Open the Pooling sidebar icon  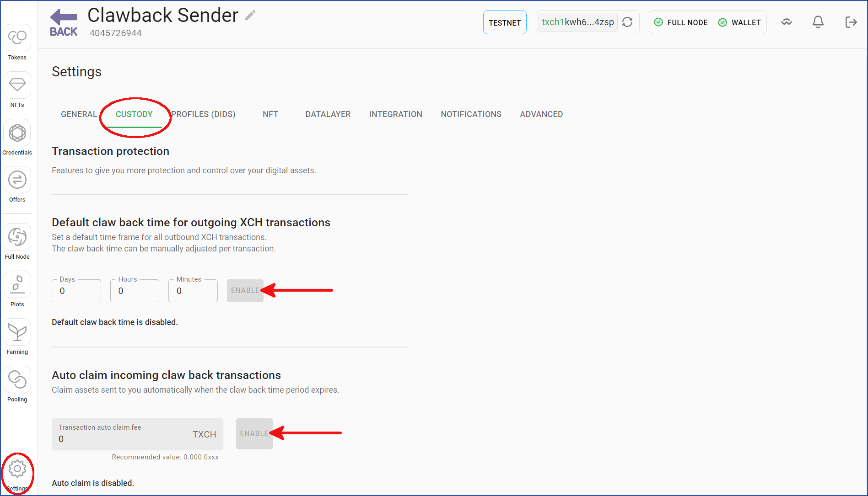17,379
